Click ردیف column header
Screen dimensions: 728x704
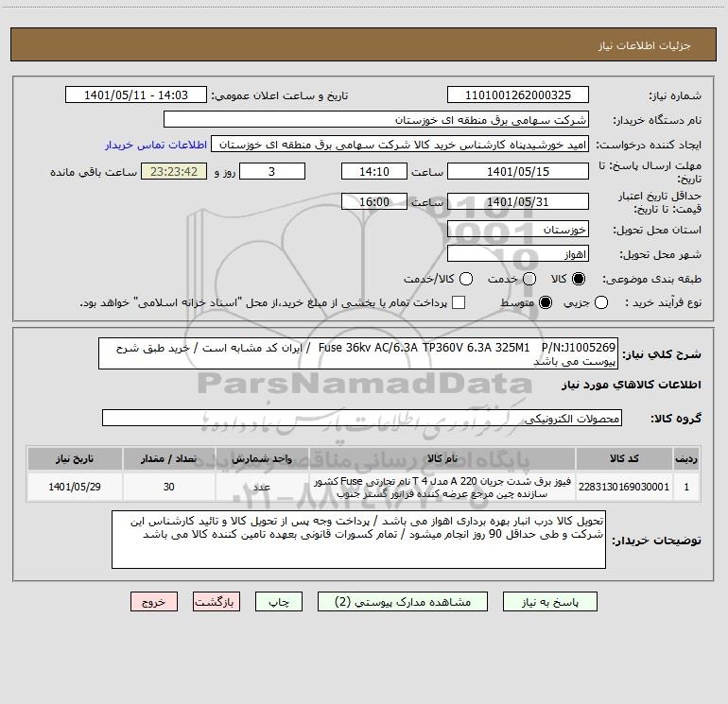click(686, 458)
